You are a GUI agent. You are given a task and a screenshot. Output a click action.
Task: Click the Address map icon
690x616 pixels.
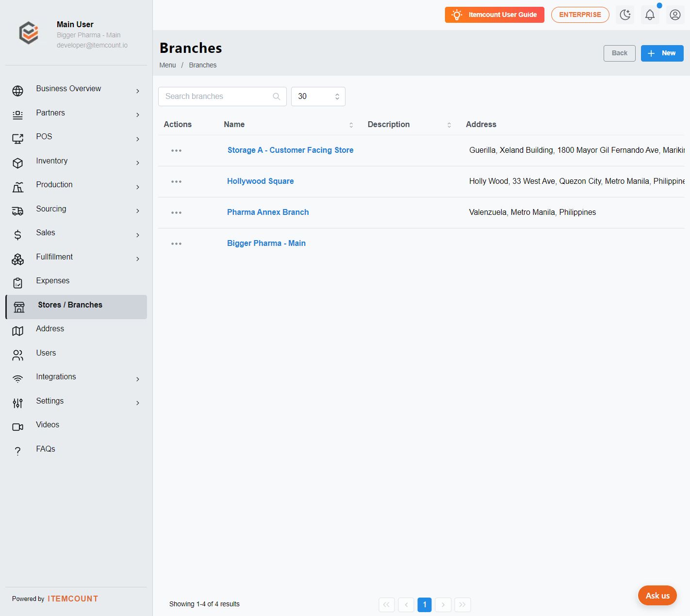(18, 331)
